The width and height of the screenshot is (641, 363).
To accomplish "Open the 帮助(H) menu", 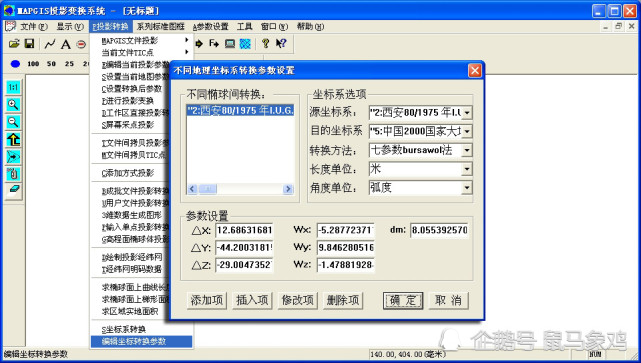I will 310,27.
